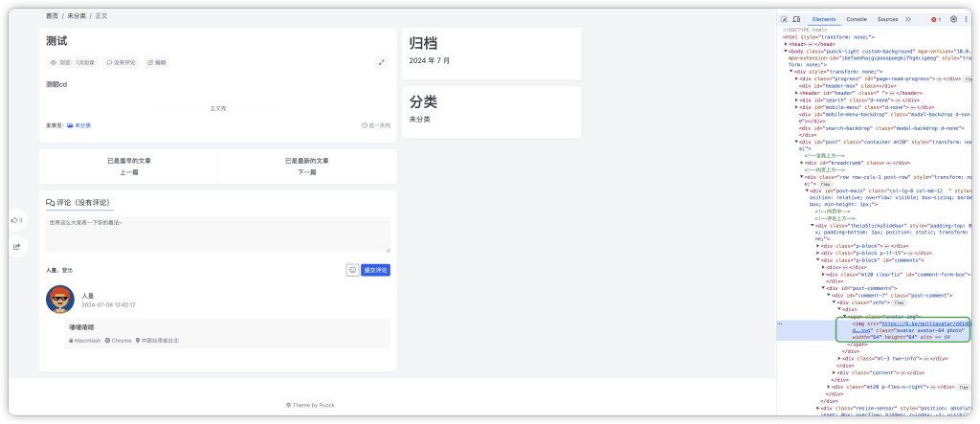Collapse the div id="post-comments" node

(x=823, y=288)
